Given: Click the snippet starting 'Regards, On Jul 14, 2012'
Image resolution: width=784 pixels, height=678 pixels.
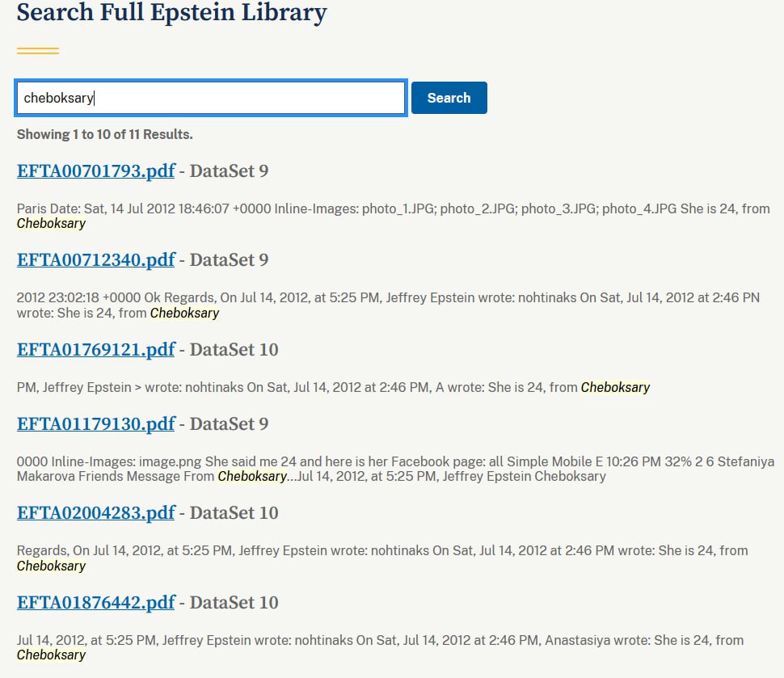Looking at the screenshot, I should point(382,558).
